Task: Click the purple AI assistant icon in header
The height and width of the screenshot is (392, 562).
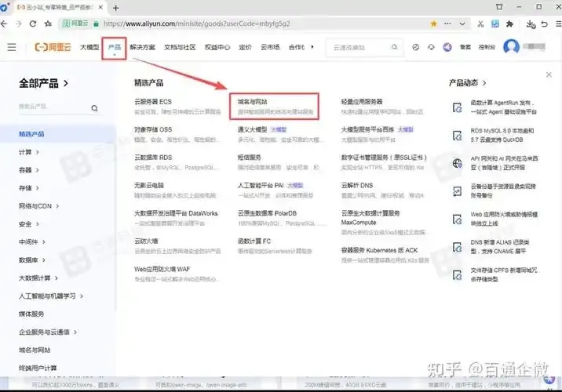Action: 447,47
